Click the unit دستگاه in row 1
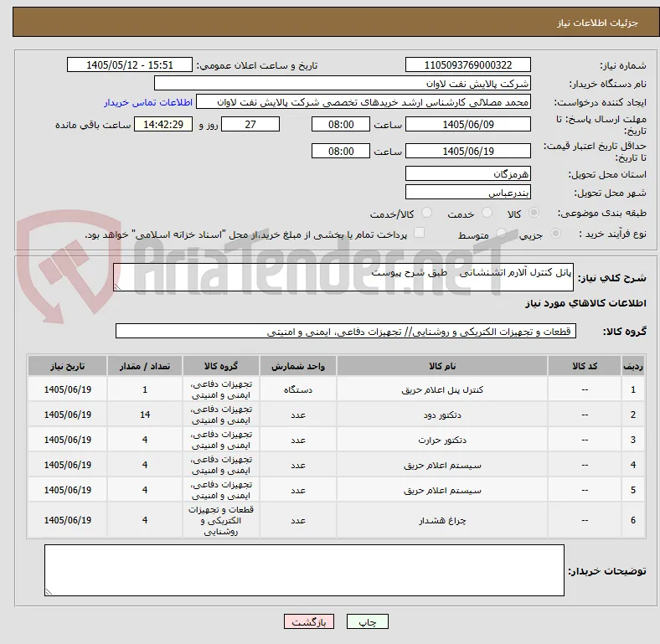The width and height of the screenshot is (660, 644). 298,389
